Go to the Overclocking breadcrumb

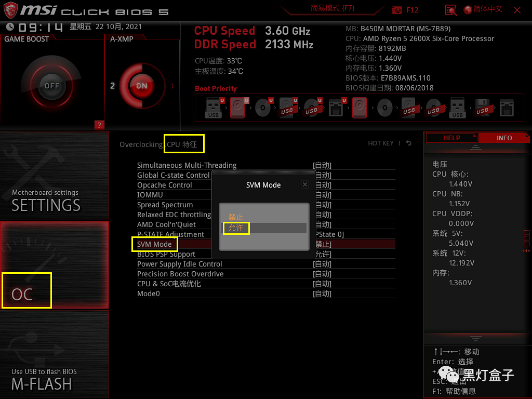click(x=141, y=144)
